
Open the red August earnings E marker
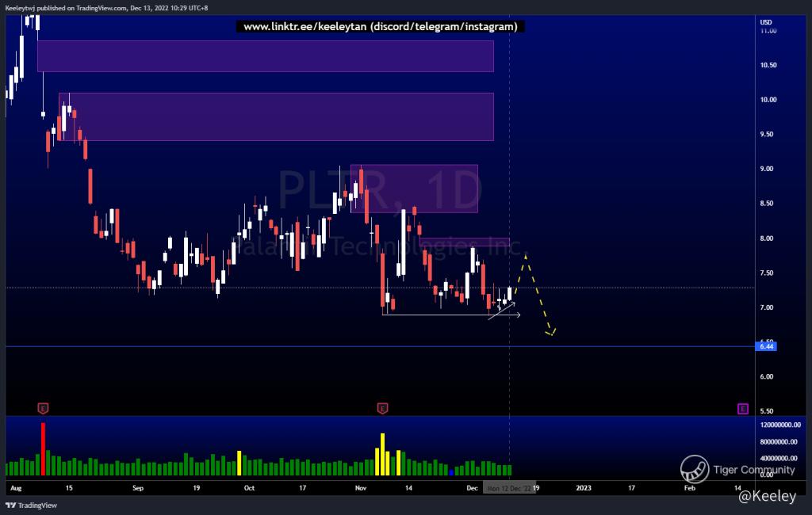[43, 408]
